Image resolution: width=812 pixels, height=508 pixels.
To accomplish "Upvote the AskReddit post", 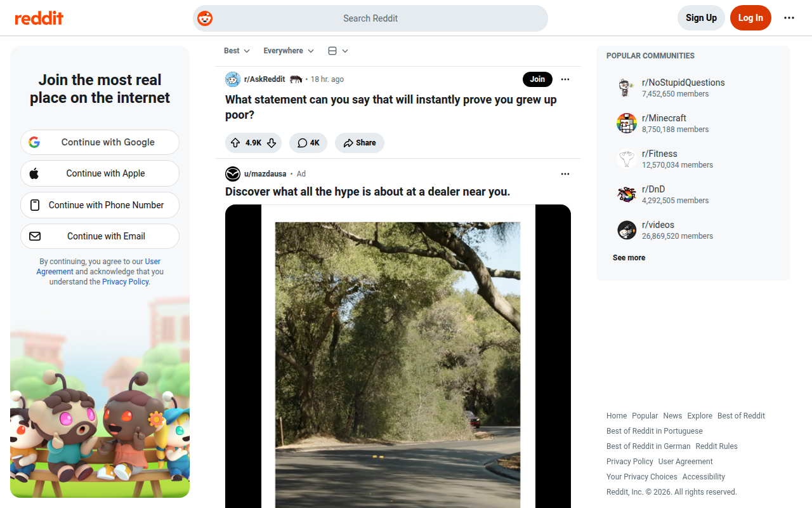I will (235, 143).
